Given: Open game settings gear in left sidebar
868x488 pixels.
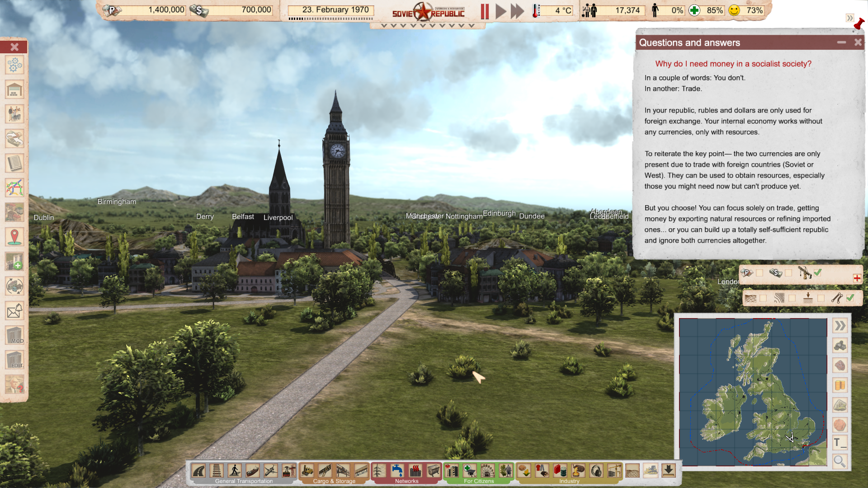Looking at the screenshot, I should 14,65.
